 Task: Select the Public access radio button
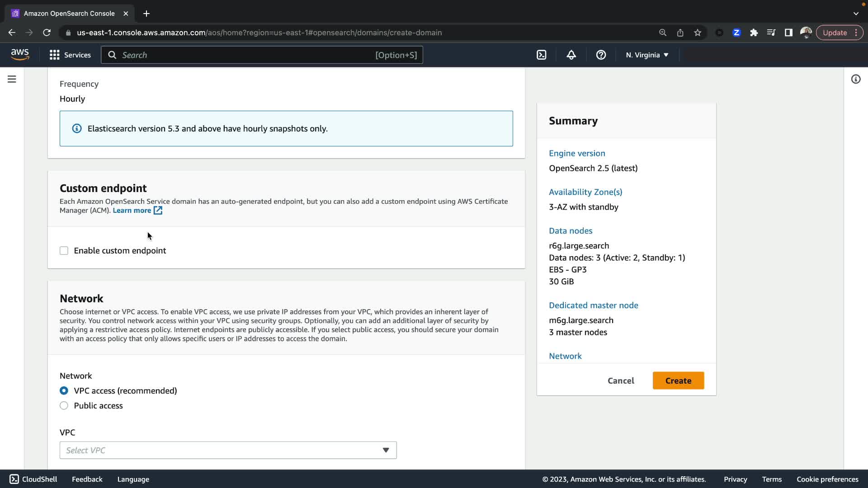pyautogui.click(x=64, y=406)
